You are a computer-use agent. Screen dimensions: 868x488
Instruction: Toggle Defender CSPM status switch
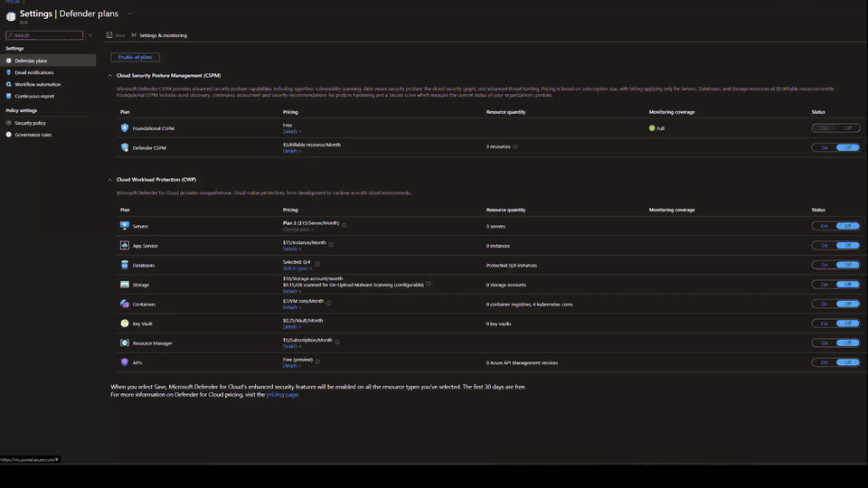[x=835, y=147]
